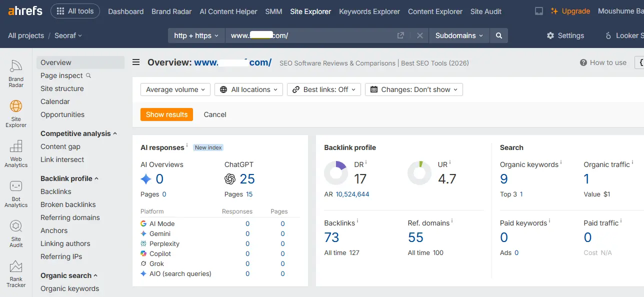The width and height of the screenshot is (644, 297).
Task: Click the UR info icon
Action: point(450,162)
